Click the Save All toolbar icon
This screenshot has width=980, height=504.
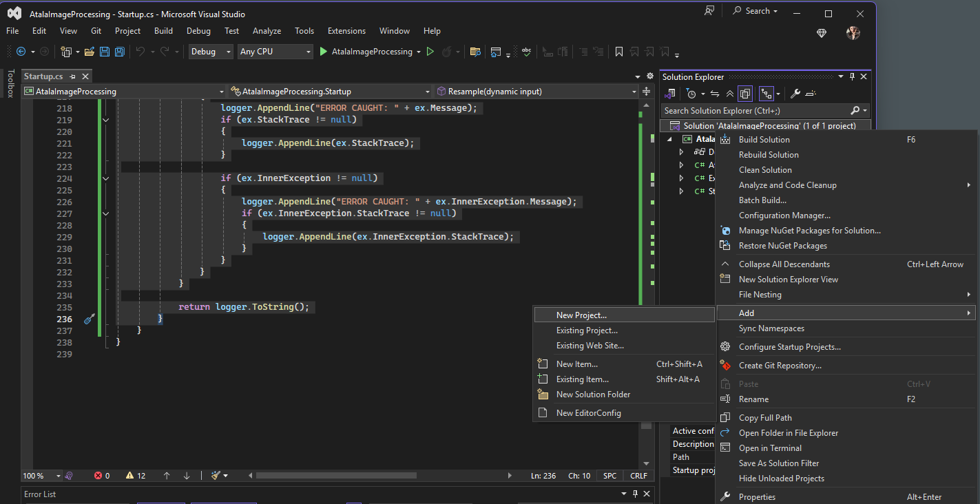click(119, 52)
